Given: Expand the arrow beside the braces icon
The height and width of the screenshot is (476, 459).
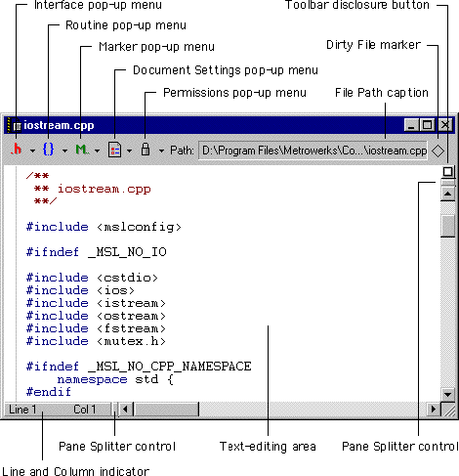Looking at the screenshot, I should pyautogui.click(x=64, y=151).
